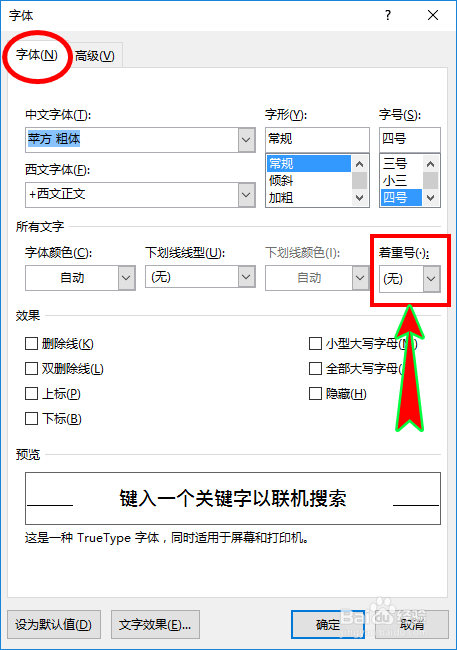Open the 字体颜色 color picker dropdown
Image resolution: width=457 pixels, height=650 pixels.
point(126,278)
